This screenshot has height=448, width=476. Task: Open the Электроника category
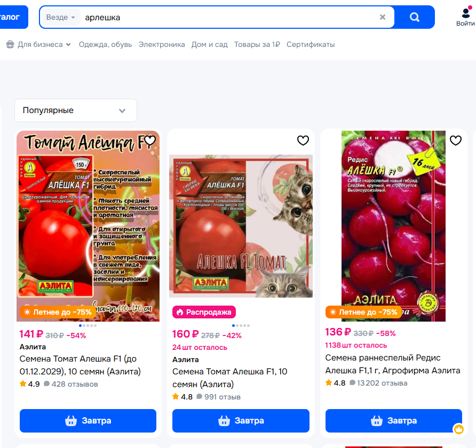[x=162, y=45]
